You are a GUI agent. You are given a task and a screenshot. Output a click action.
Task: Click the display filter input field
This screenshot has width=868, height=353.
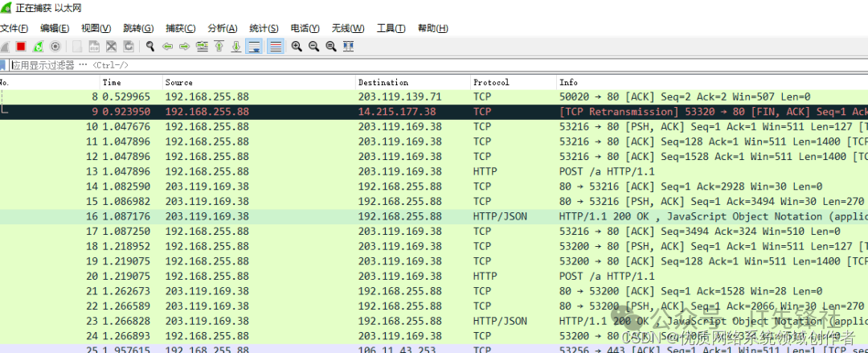point(402,65)
